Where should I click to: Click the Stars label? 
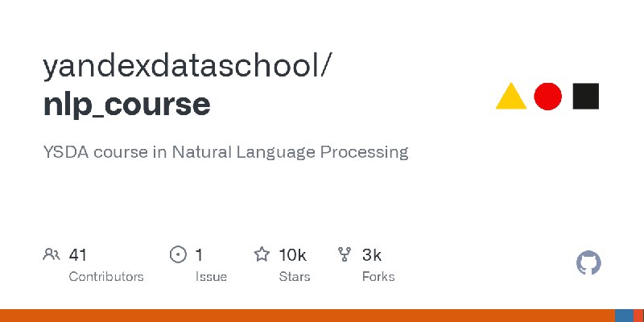click(295, 277)
